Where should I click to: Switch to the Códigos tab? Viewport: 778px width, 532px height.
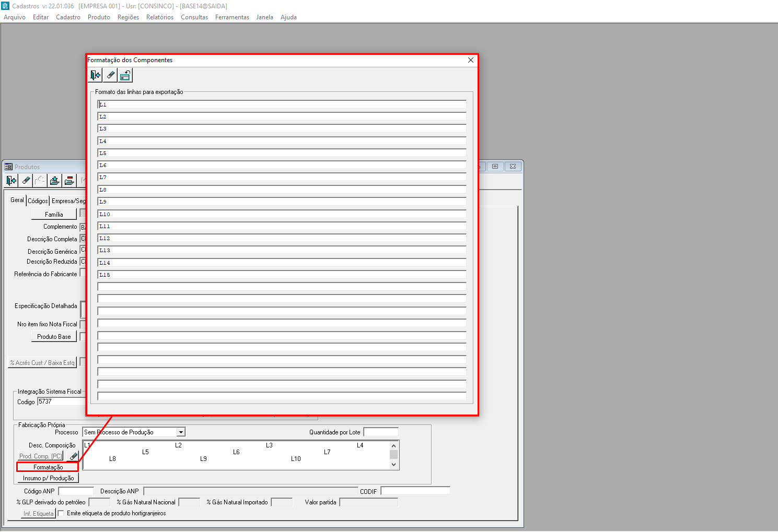pyautogui.click(x=38, y=201)
